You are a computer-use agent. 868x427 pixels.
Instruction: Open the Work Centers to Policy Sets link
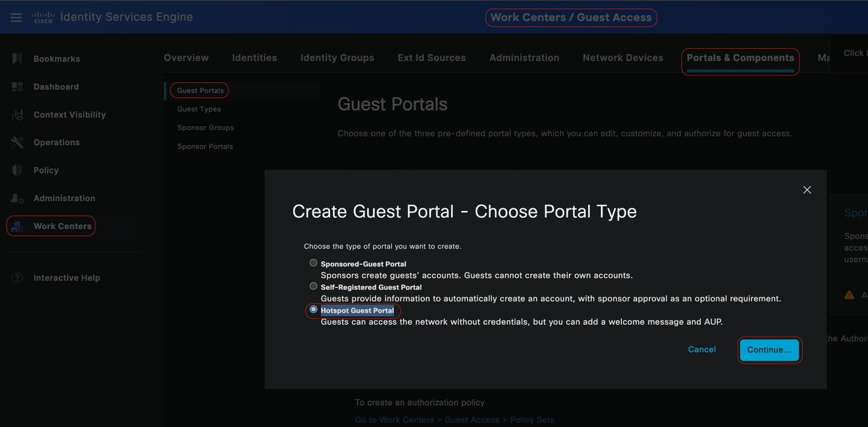point(454,419)
